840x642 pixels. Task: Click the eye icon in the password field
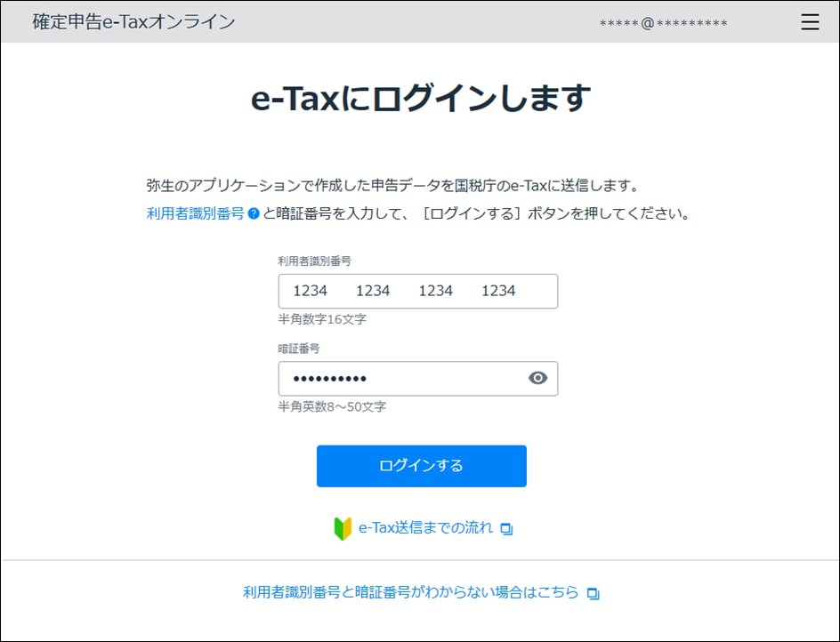pos(537,378)
